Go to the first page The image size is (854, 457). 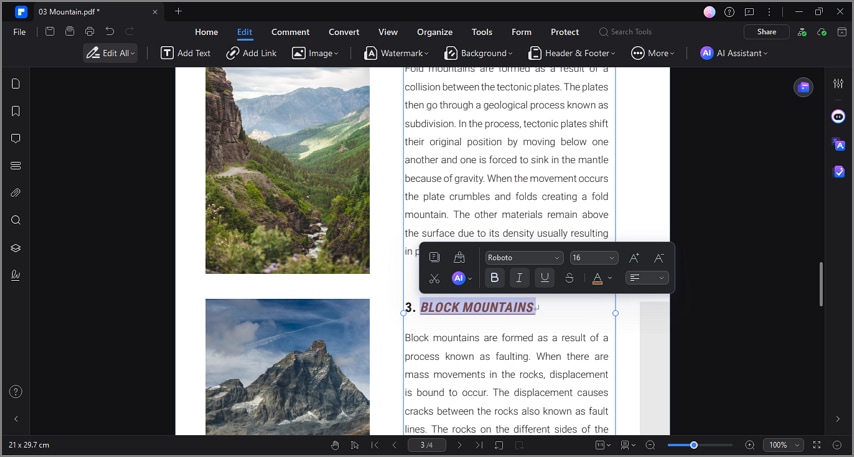[x=374, y=445]
